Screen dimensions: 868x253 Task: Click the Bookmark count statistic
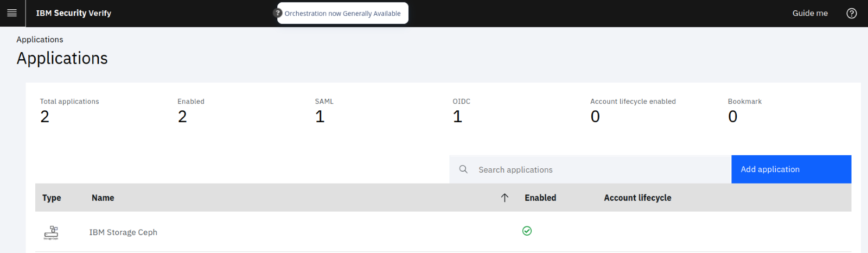733,117
